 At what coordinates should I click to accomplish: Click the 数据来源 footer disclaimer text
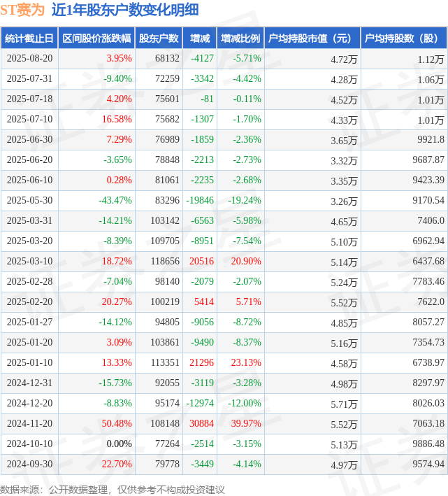[x=113, y=489]
